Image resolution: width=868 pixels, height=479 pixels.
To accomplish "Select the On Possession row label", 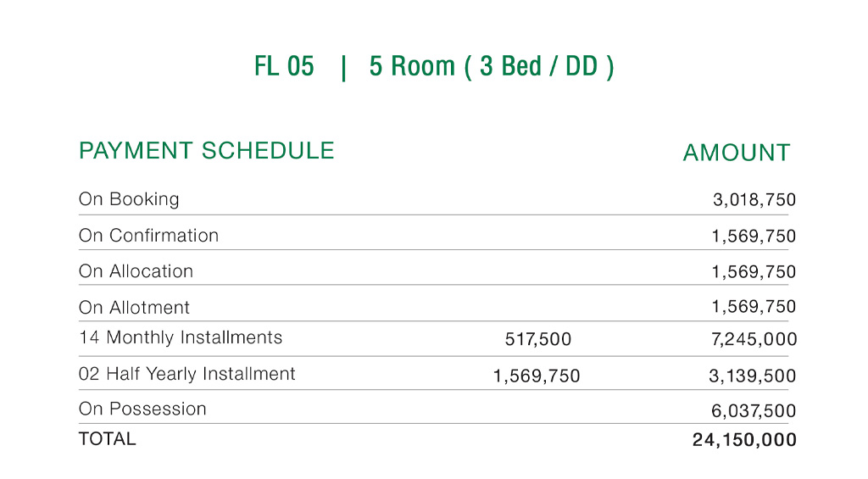I will [x=142, y=409].
